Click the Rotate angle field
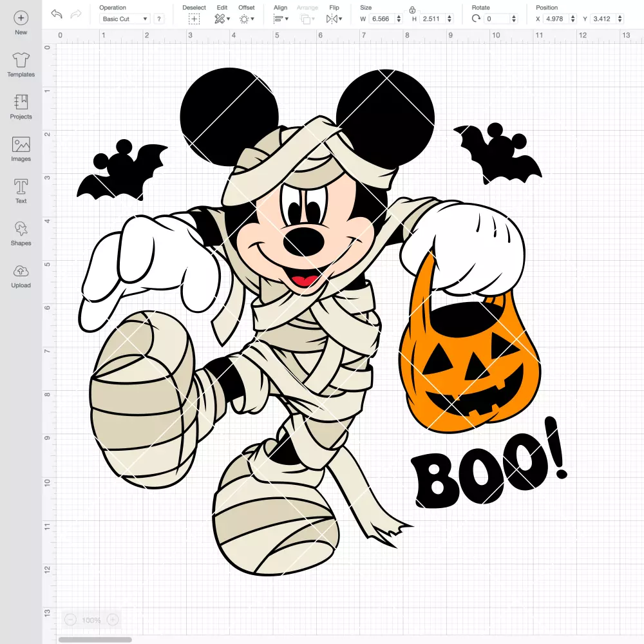 pyautogui.click(x=497, y=19)
